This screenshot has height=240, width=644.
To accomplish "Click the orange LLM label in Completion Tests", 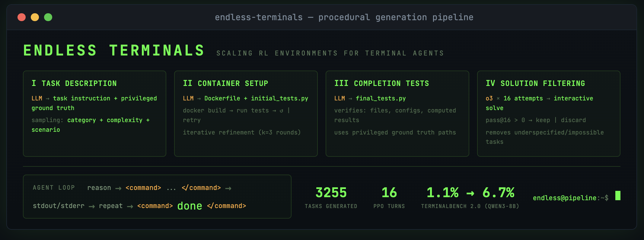I will pos(340,98).
